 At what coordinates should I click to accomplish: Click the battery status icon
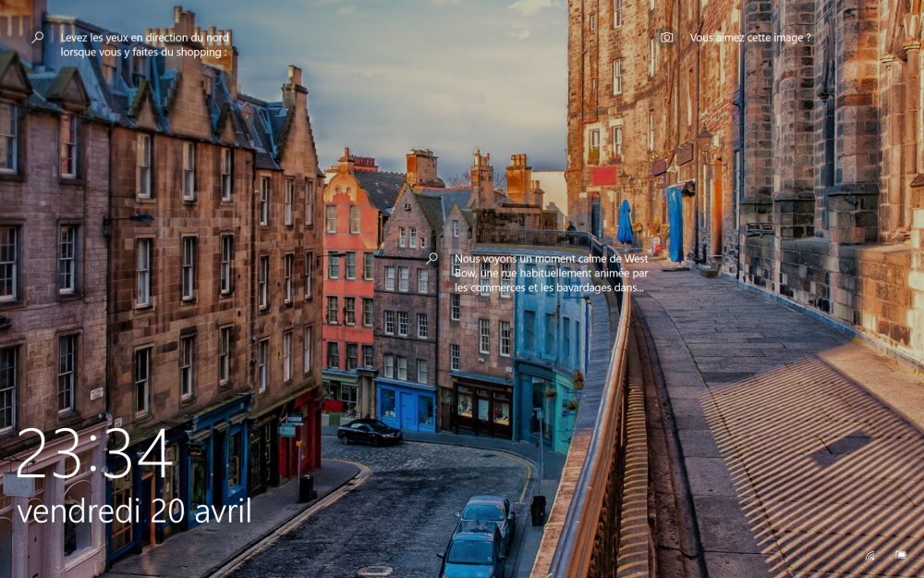(900, 555)
